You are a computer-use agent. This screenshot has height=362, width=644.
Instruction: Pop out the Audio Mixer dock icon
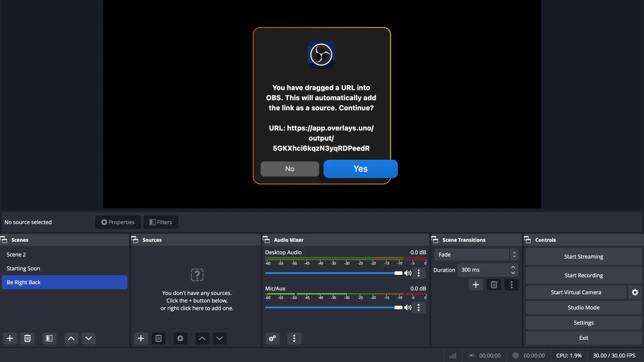(266, 240)
